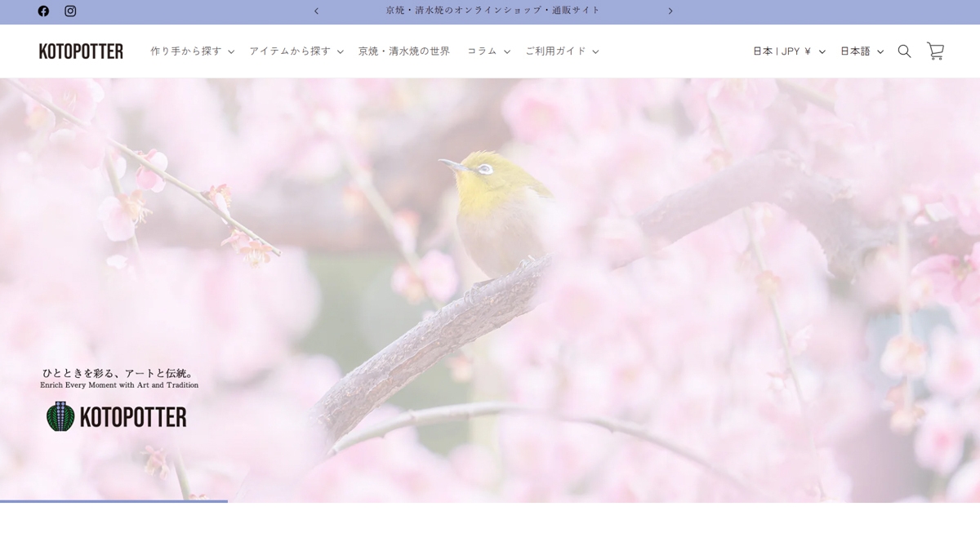Image resolution: width=980 pixels, height=551 pixels.
Task: Open the Facebook page icon
Action: (43, 11)
